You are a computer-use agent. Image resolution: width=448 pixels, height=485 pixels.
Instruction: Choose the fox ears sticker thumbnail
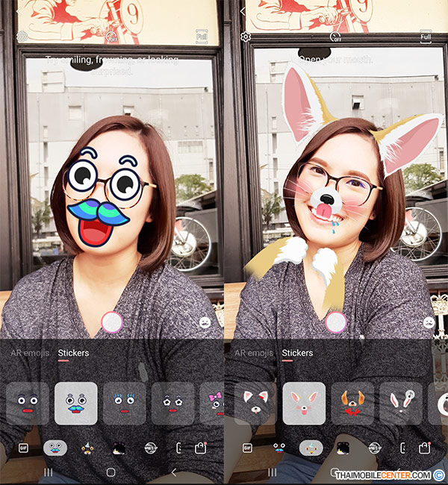pos(303,403)
